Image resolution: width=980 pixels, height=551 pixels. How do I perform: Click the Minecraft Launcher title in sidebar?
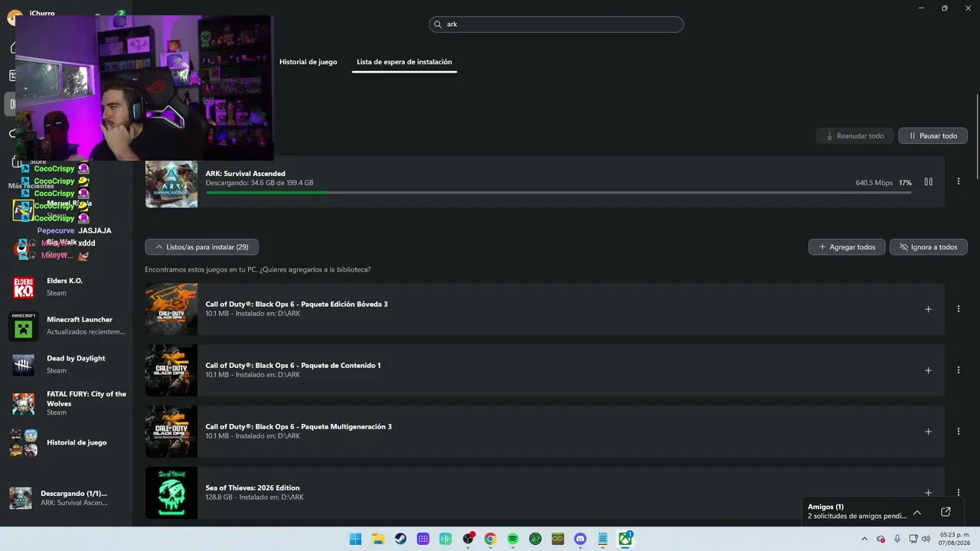pos(80,319)
